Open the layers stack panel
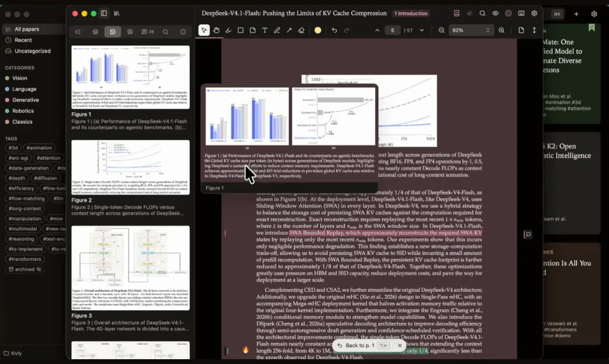This screenshot has width=609, height=364. [x=95, y=32]
